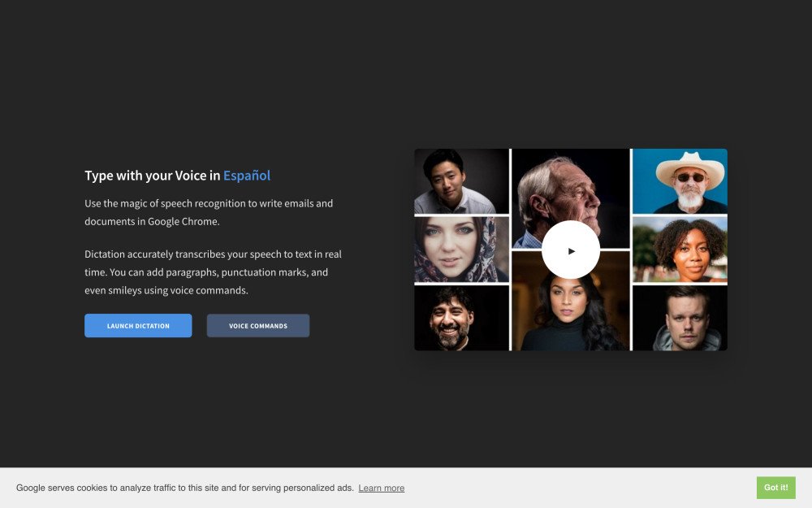The height and width of the screenshot is (508, 812).
Task: Click the portrait of the man in a suit
Action: 460,180
